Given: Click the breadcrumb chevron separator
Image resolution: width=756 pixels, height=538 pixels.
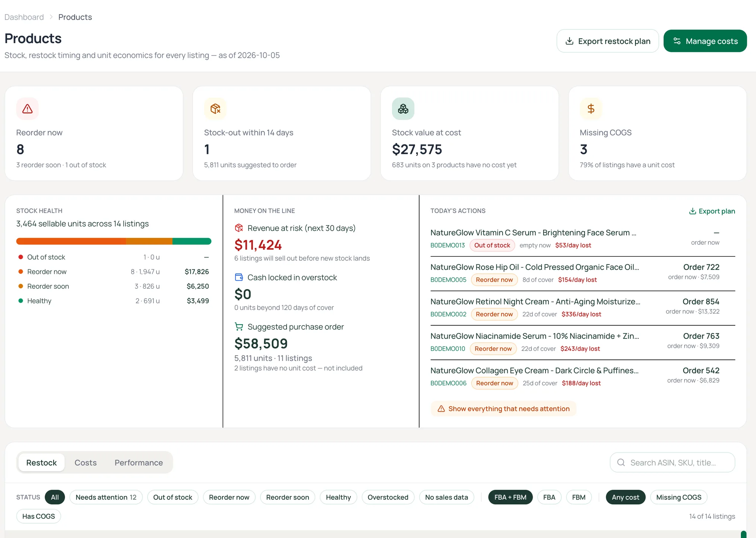Looking at the screenshot, I should [51, 17].
